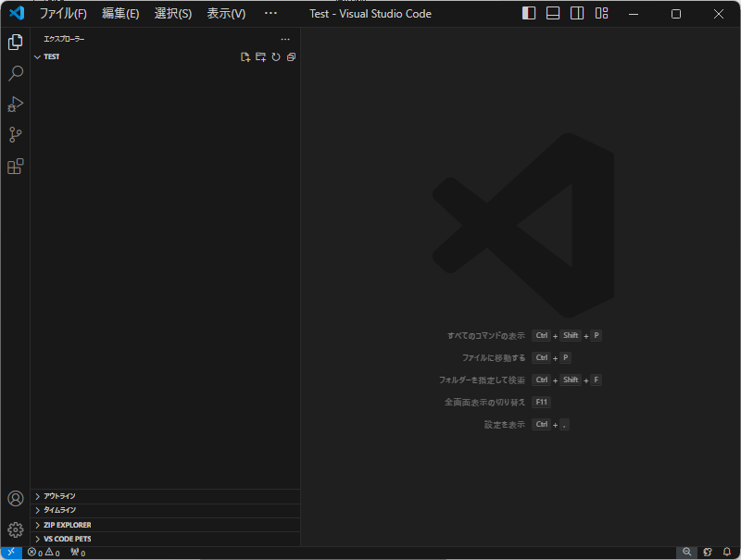
Task: Expand the アウトライン section
Action: [166, 496]
